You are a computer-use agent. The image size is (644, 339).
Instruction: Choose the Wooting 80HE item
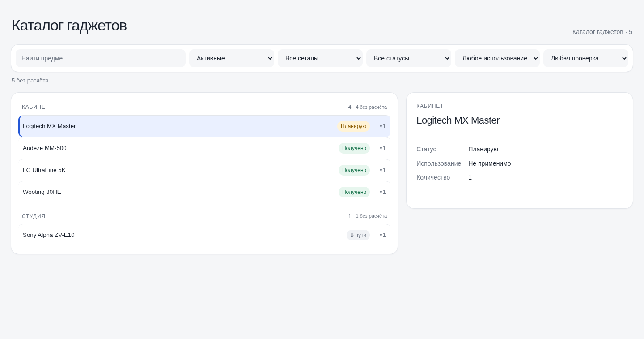pos(204,192)
